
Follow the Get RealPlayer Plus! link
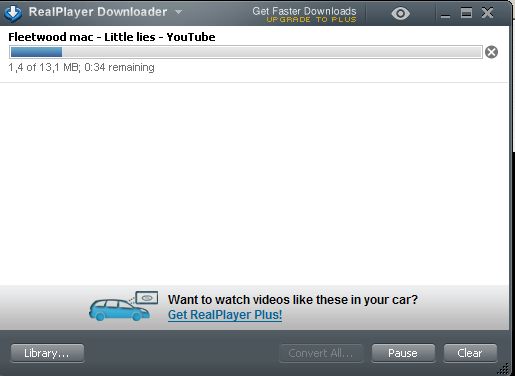[225, 315]
